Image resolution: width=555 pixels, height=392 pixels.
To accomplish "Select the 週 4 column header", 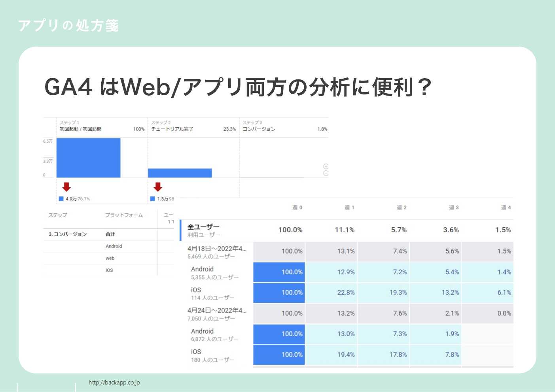I will (505, 207).
